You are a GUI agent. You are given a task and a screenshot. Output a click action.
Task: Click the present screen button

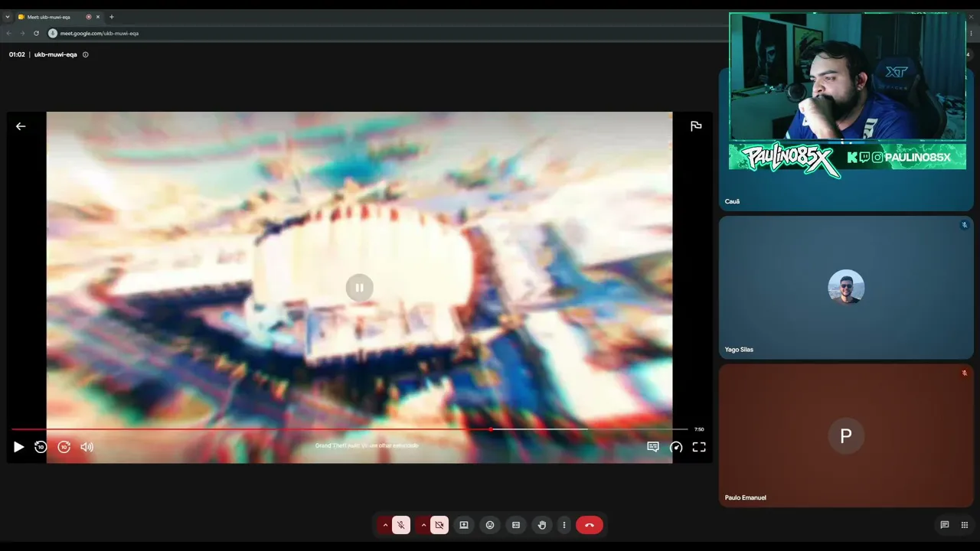click(464, 525)
